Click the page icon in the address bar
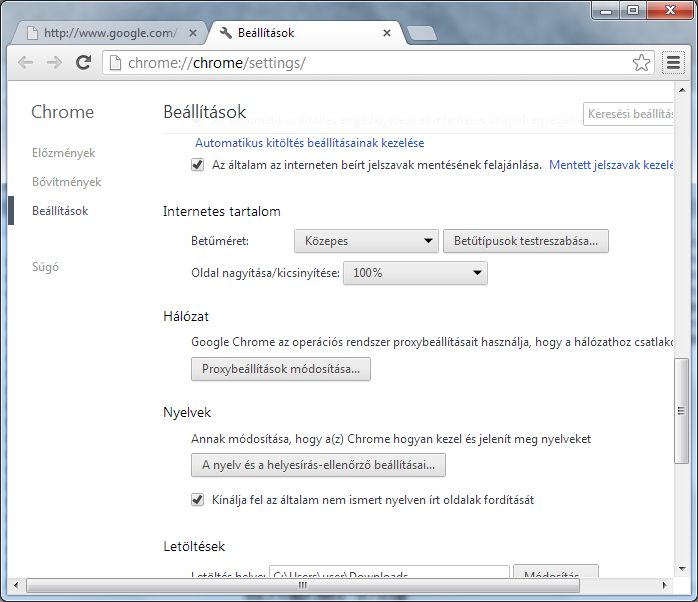 (x=115, y=63)
